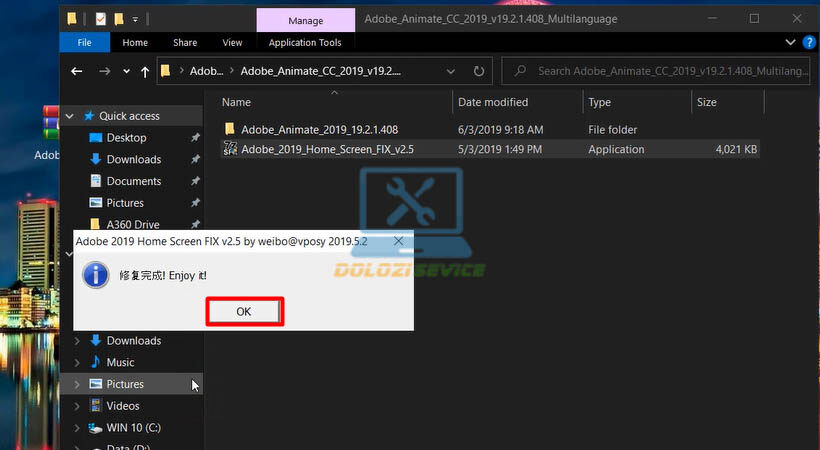Expand the ribbon using the chevron

(788, 43)
